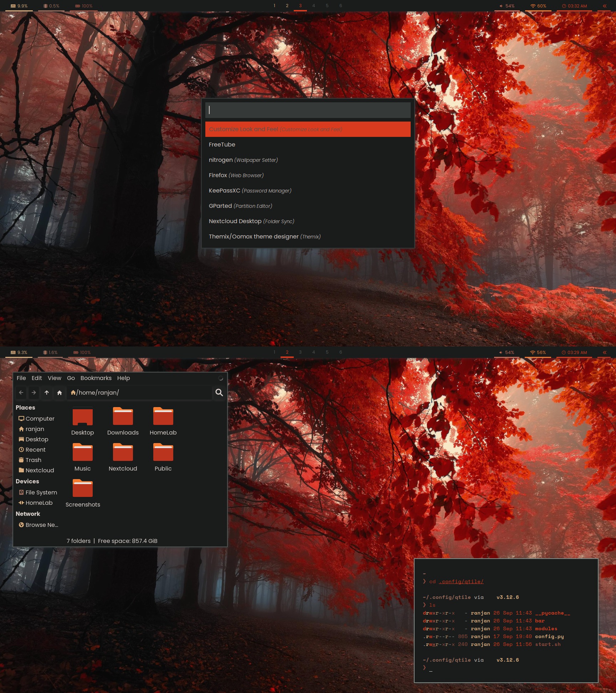This screenshot has width=616, height=693.
Task: Click the back arrow in file manager
Action: point(21,392)
